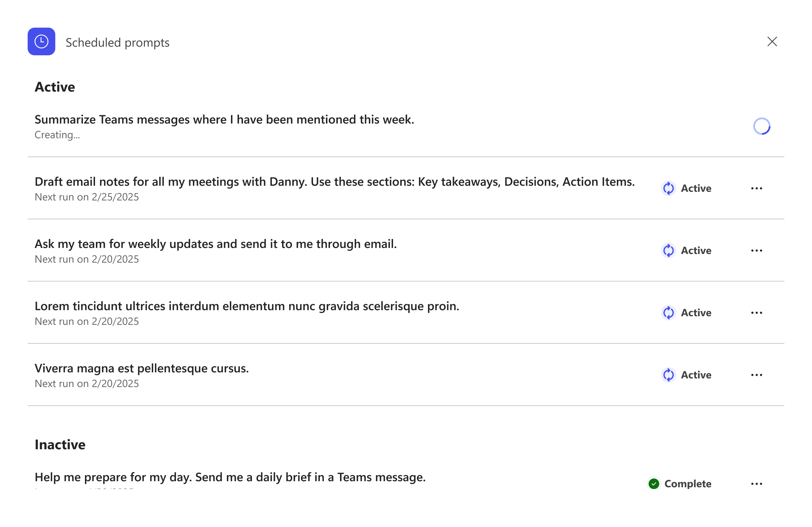Viewport: 812px width, 527px height.
Task: Open more options for daily brief prompt
Action: 756,484
